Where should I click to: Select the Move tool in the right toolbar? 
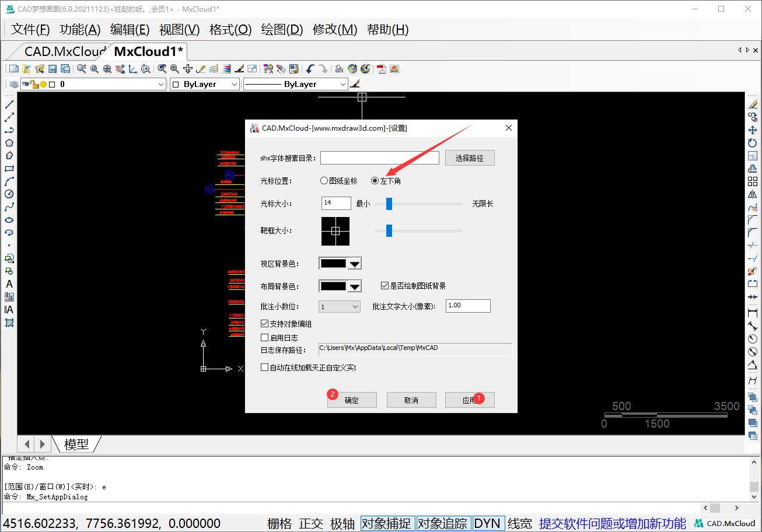pyautogui.click(x=753, y=131)
